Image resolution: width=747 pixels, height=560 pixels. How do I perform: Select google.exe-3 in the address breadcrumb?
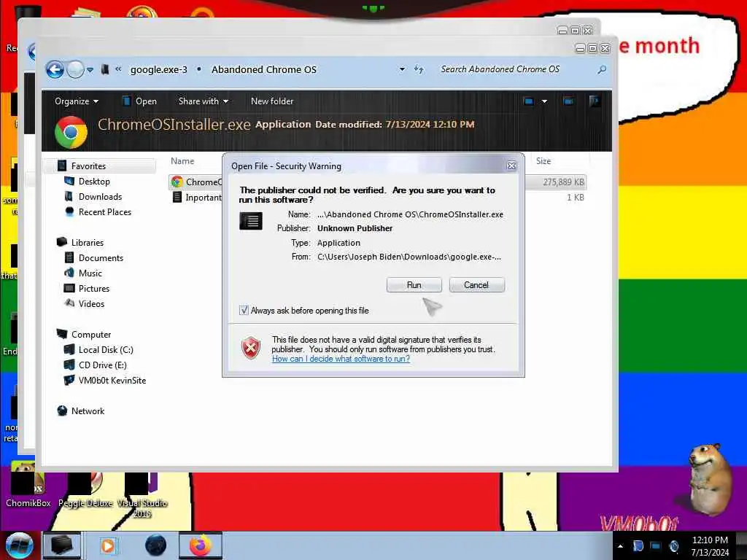click(x=158, y=69)
